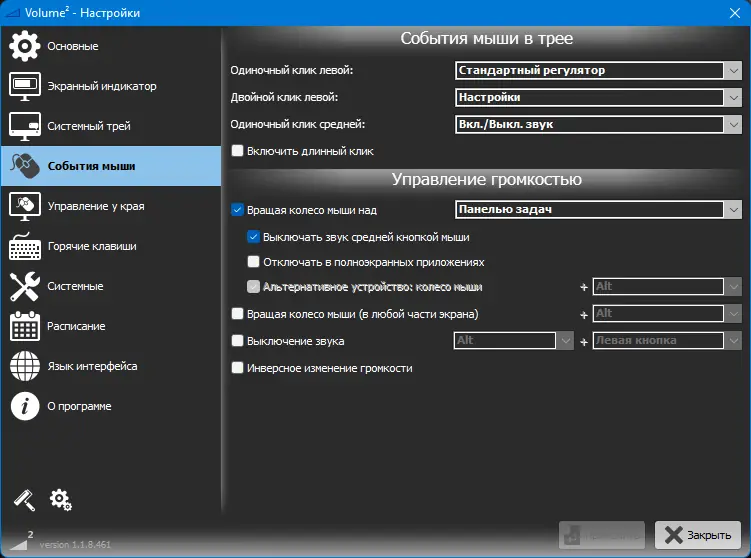Click the monitor icon for Экранный индикатор
The image size is (751, 558).
pyautogui.click(x=24, y=86)
